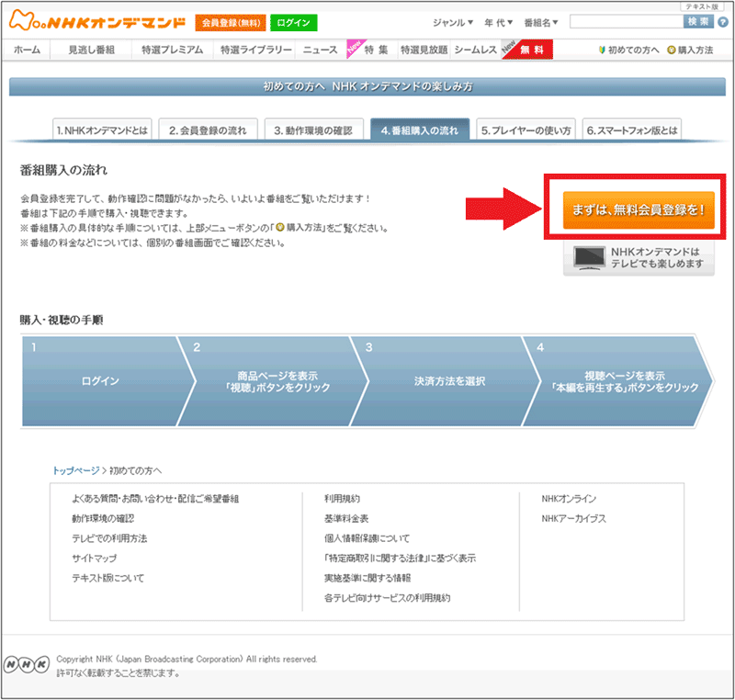Click the テキスト版 link at the top right
Viewport: 735px width, 700px height.
[x=699, y=6]
